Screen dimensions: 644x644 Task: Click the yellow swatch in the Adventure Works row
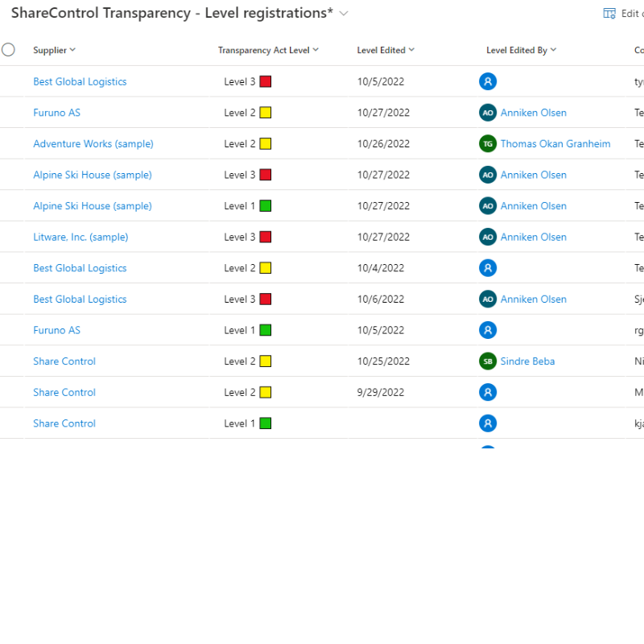click(x=266, y=144)
